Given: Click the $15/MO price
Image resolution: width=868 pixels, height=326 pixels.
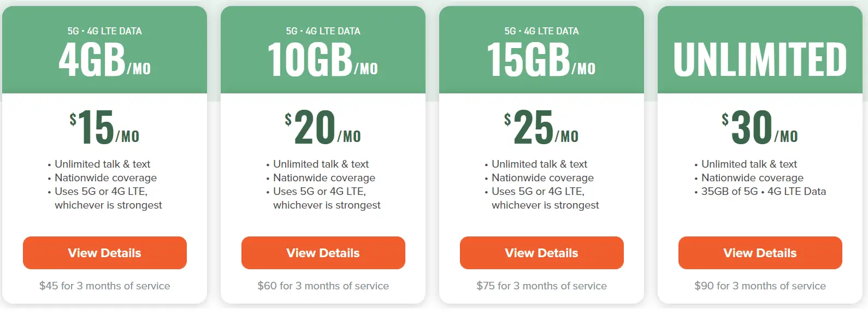Looking at the screenshot, I should [104, 127].
